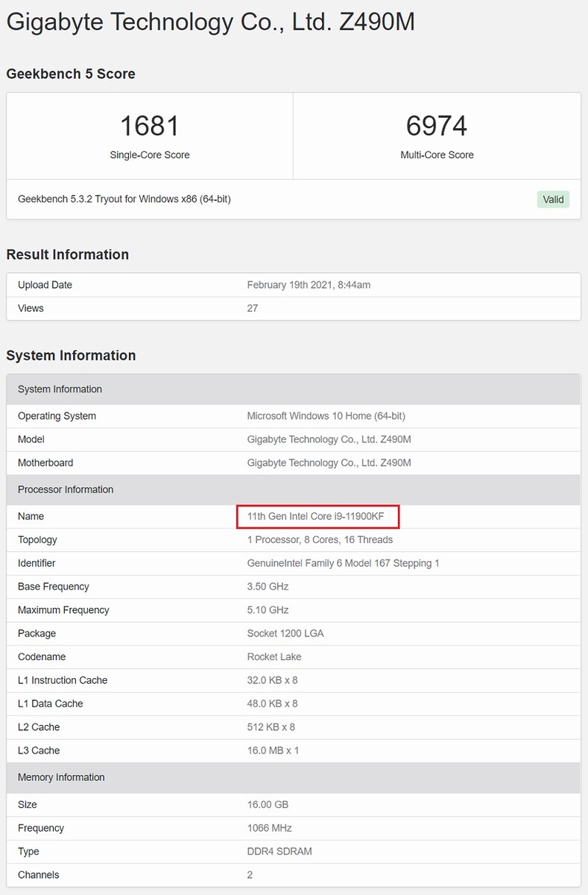Click the Maximum Frequency value '5.10 GHz'
Viewport: 588px width, 895px height.
[x=268, y=610]
